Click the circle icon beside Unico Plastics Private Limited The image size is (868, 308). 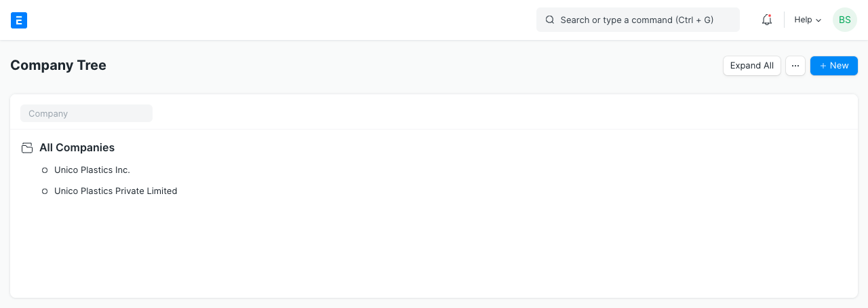point(45,191)
